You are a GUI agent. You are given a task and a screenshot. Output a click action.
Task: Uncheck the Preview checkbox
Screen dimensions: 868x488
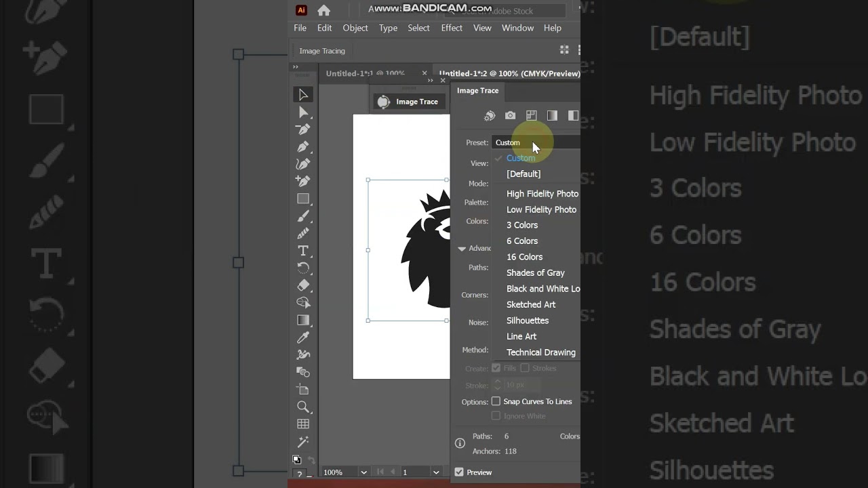459,472
